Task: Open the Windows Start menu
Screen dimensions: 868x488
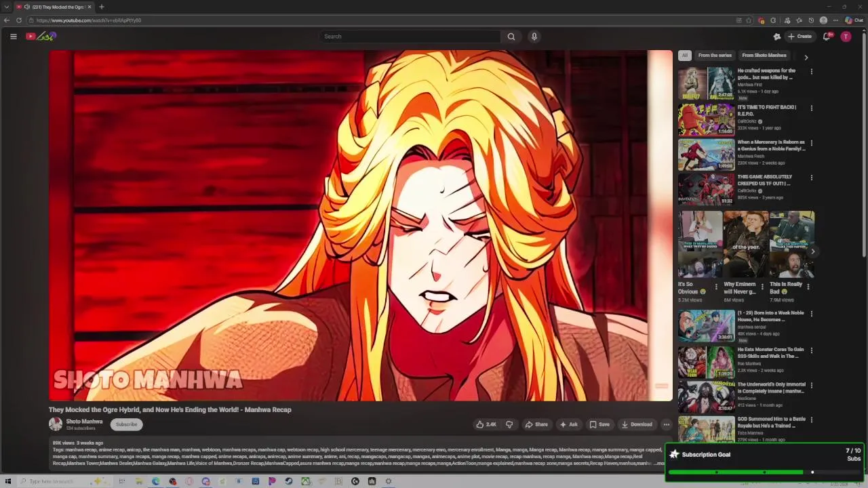Action: pyautogui.click(x=7, y=481)
